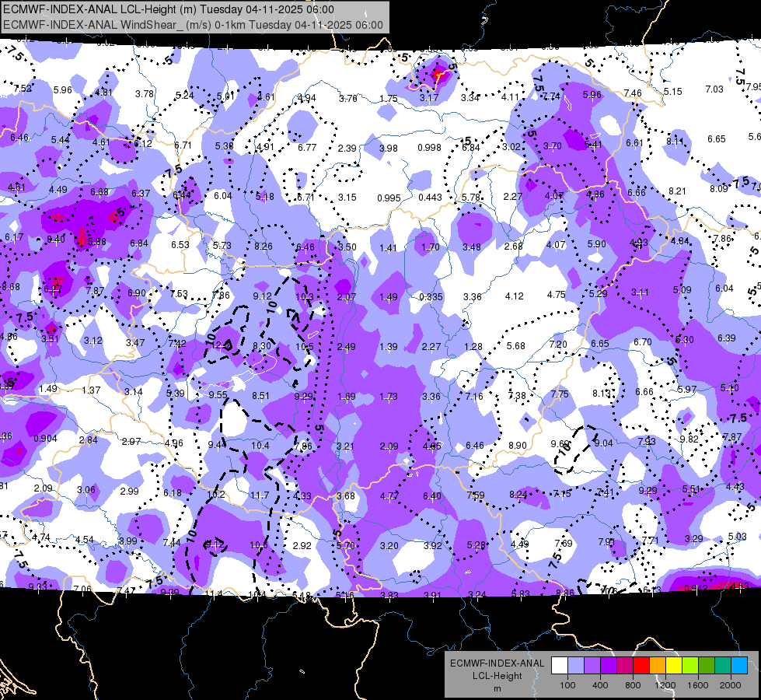Image resolution: width=761 pixels, height=700 pixels.
Task: Click the wind shear value 8.21
Action: tap(677, 191)
